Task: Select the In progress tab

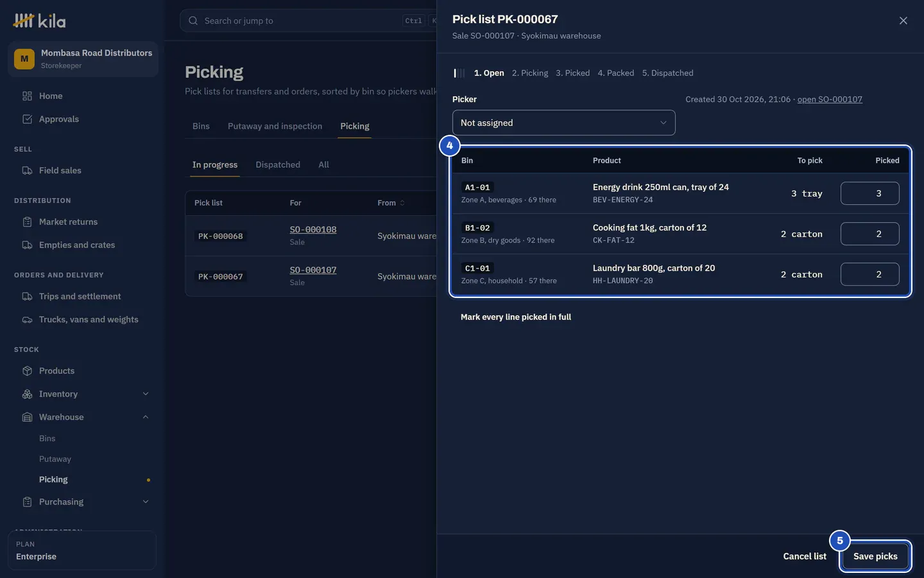Action: pyautogui.click(x=215, y=164)
